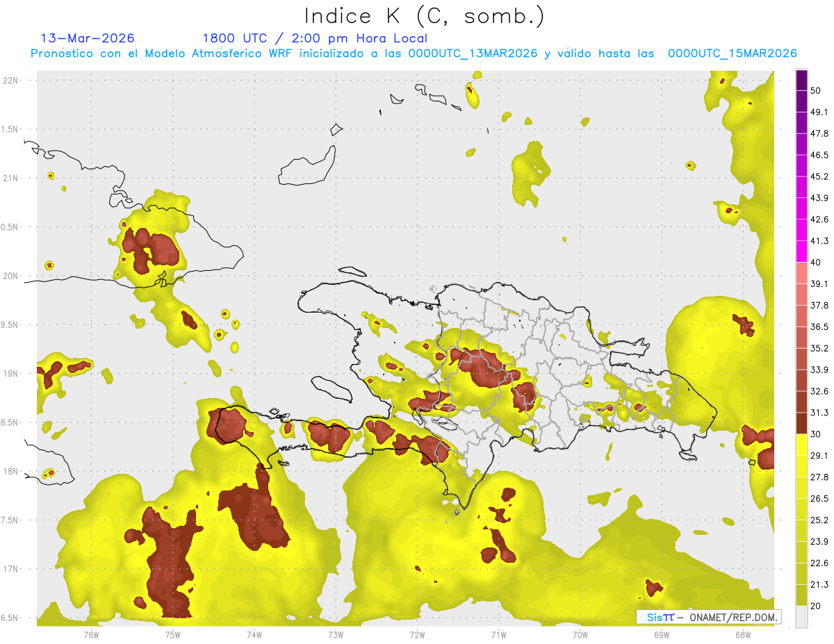This screenshot has width=834, height=644.
Task: Click the '18N' latitude axis label
Action: [x=11, y=471]
